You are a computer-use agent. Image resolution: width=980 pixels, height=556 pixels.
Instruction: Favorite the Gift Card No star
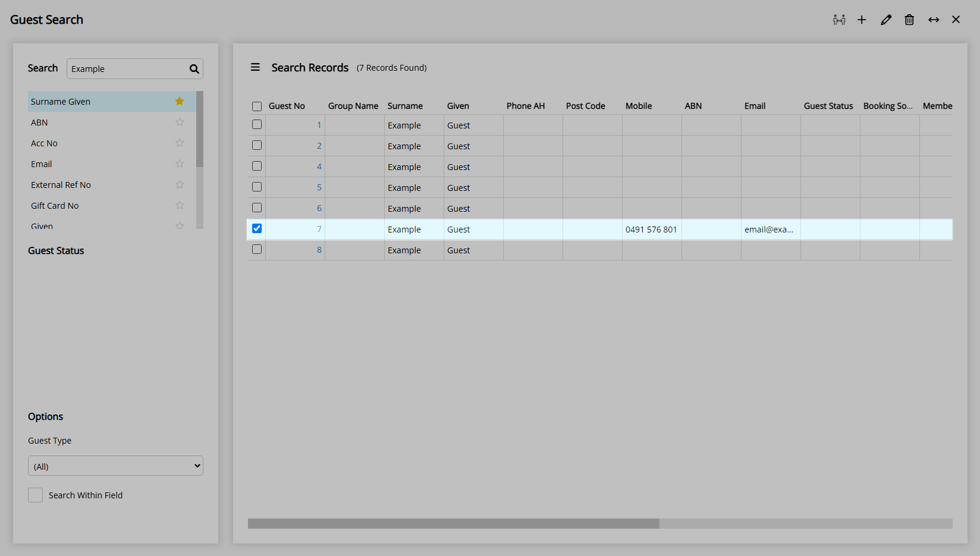[180, 205]
